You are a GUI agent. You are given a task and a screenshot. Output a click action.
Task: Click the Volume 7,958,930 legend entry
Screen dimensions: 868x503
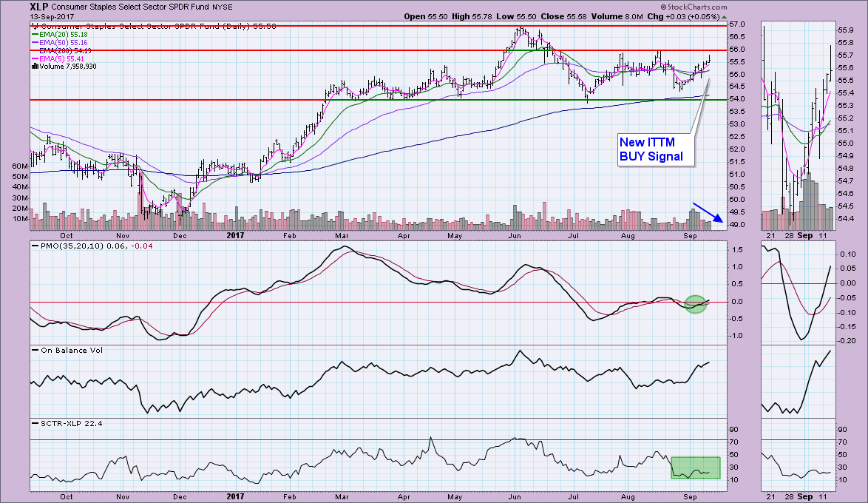[x=67, y=67]
